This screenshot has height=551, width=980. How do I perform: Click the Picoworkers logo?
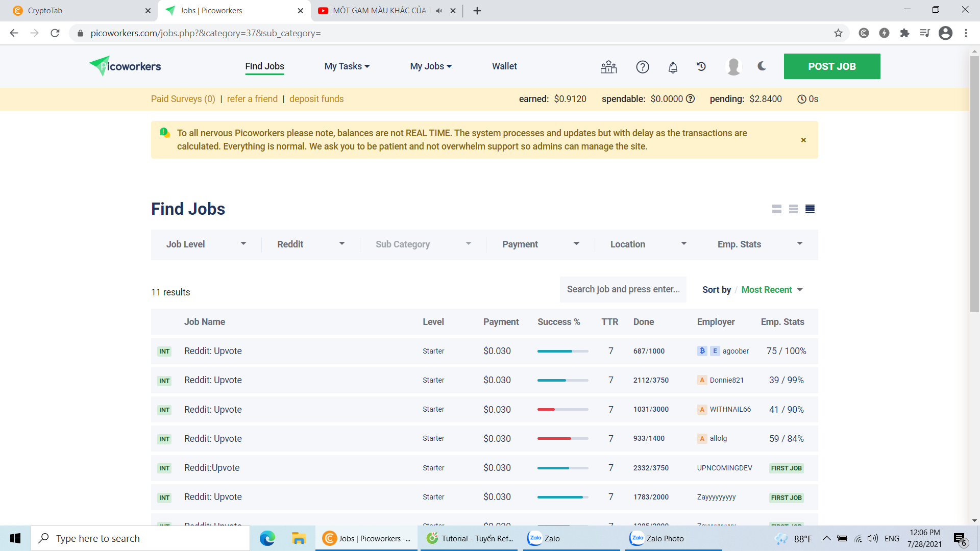(x=125, y=66)
